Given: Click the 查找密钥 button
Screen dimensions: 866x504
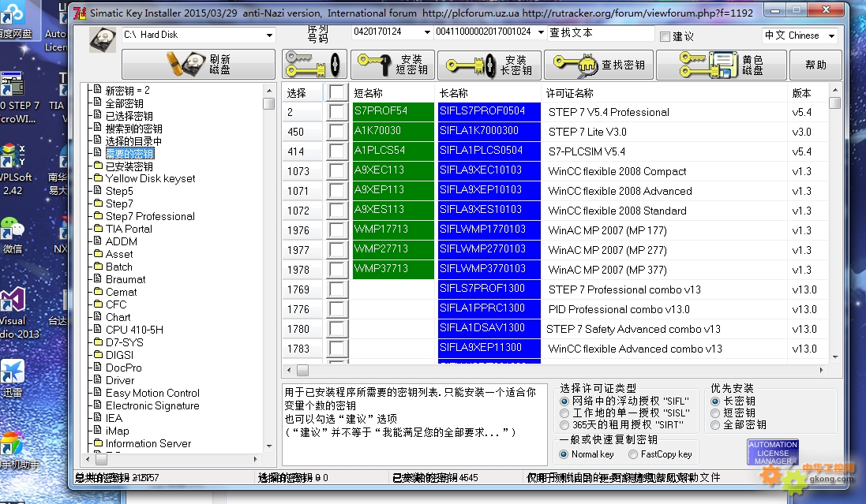Looking at the screenshot, I should point(598,65).
